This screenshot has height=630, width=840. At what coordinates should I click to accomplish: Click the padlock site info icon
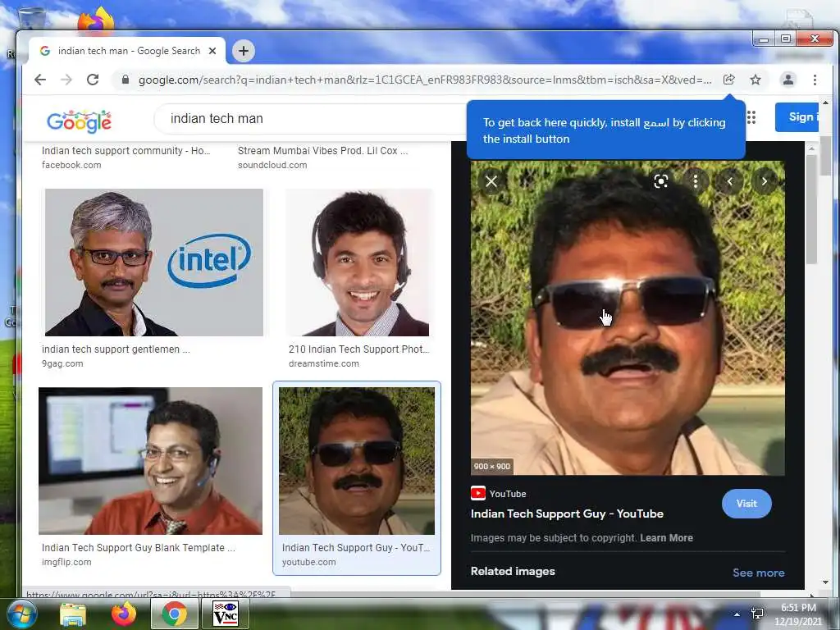pyautogui.click(x=126, y=80)
